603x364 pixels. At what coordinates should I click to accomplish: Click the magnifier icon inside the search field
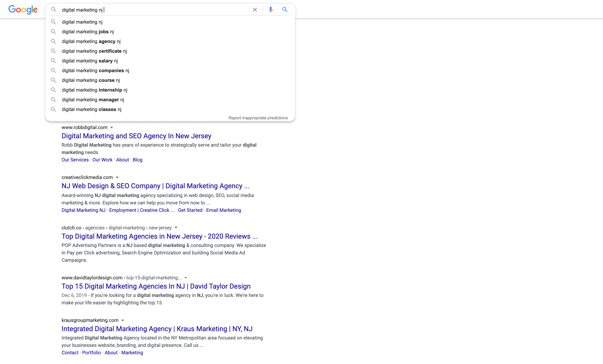point(53,9)
